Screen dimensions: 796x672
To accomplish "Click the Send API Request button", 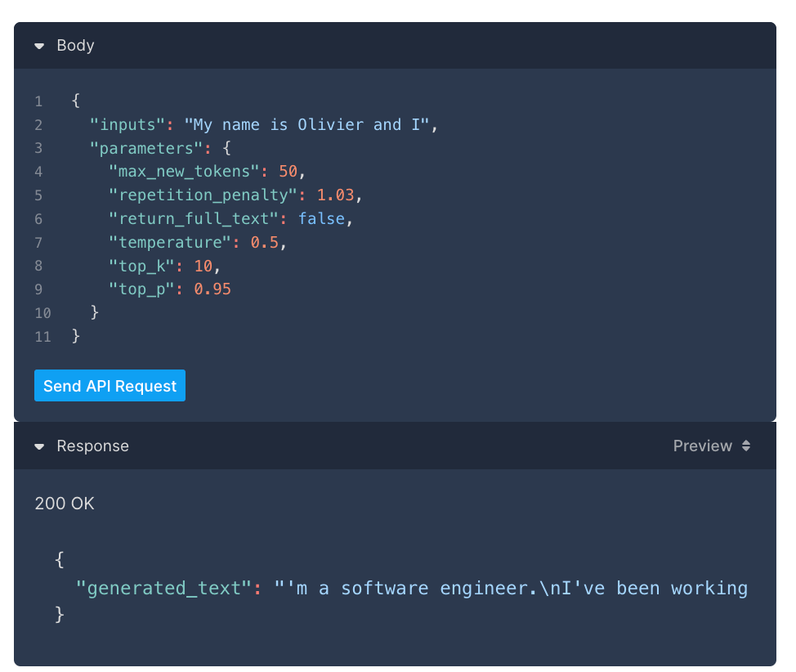I will point(110,386).
